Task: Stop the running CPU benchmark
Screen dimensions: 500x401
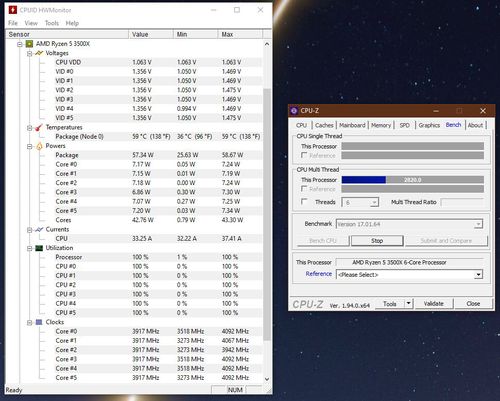Action: click(x=377, y=241)
